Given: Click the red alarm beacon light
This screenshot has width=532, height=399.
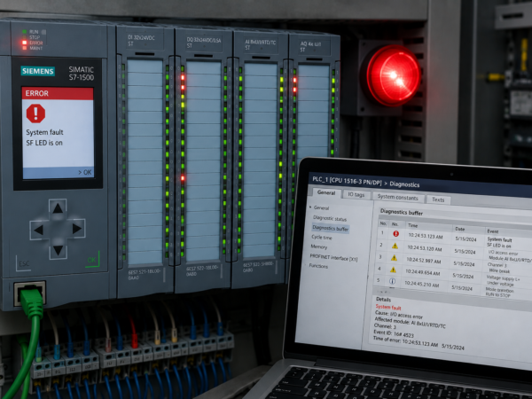Looking at the screenshot, I should pos(393,75).
